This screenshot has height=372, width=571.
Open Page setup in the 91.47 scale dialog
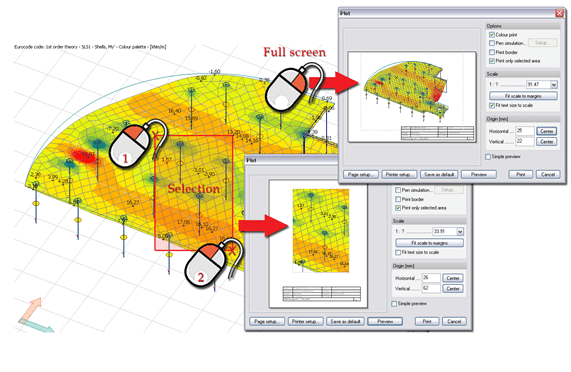tap(361, 175)
